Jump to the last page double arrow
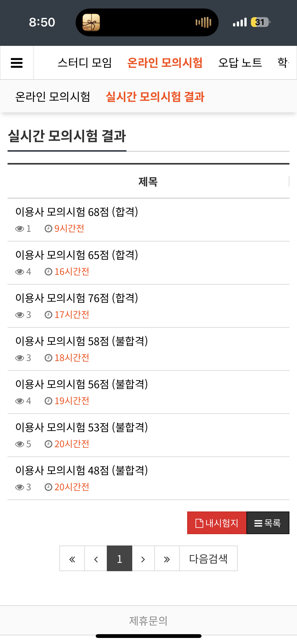 pyautogui.click(x=167, y=559)
